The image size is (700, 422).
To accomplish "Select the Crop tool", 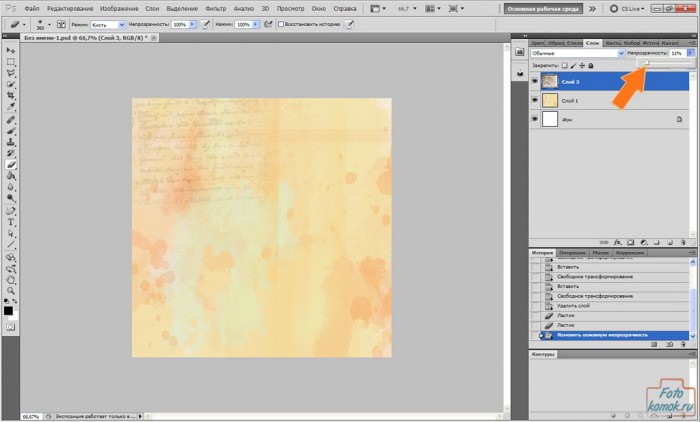I will [x=10, y=96].
